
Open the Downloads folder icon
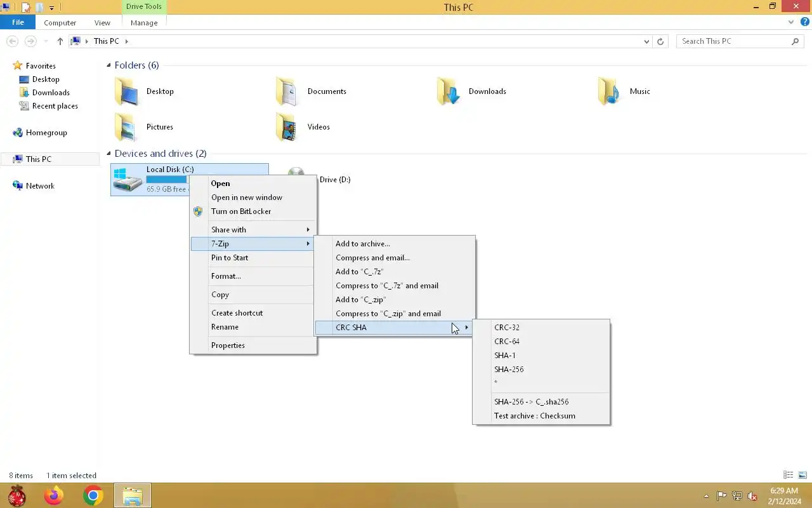click(x=449, y=91)
